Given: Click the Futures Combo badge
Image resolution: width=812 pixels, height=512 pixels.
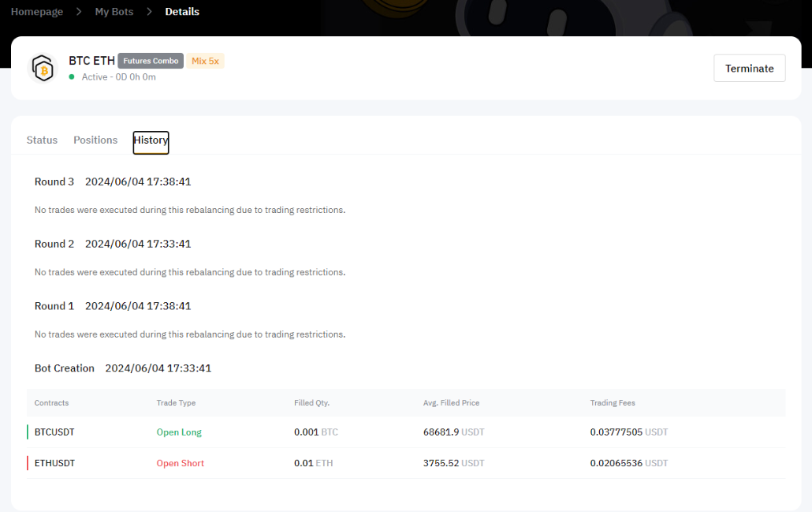Looking at the screenshot, I should 151,61.
